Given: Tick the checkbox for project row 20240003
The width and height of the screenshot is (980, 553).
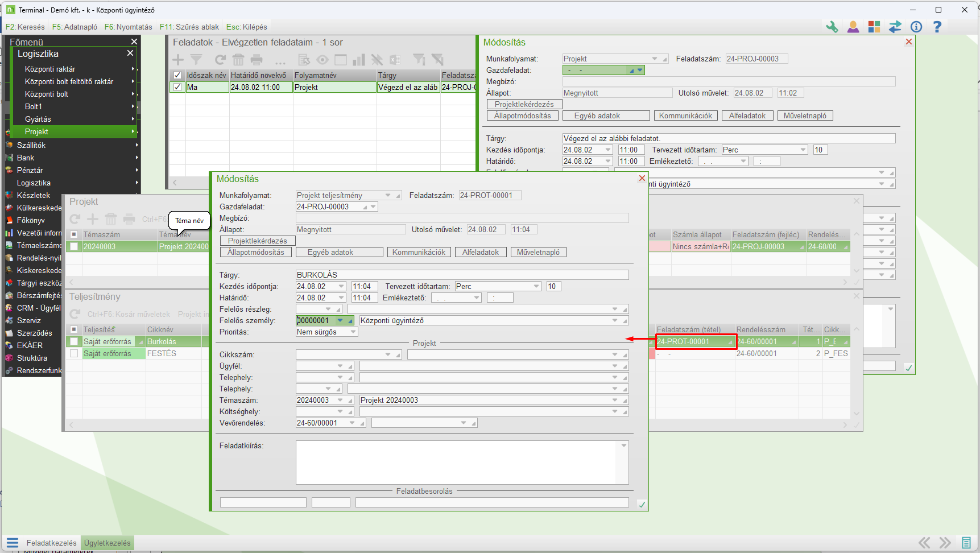Looking at the screenshot, I should pyautogui.click(x=74, y=246).
